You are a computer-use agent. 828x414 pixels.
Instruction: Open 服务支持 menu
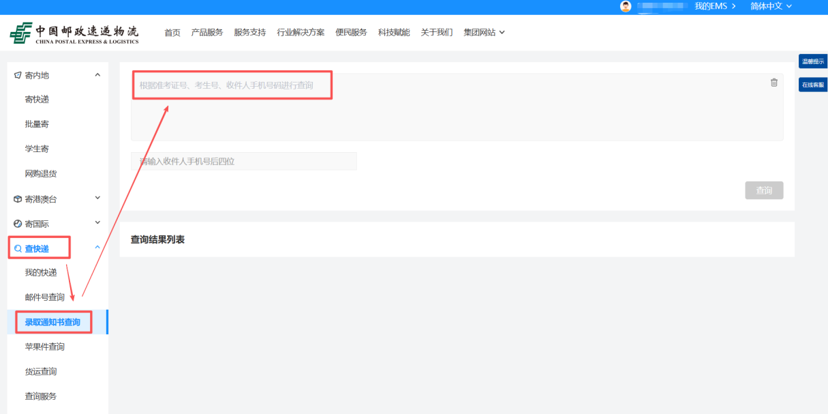coord(250,33)
